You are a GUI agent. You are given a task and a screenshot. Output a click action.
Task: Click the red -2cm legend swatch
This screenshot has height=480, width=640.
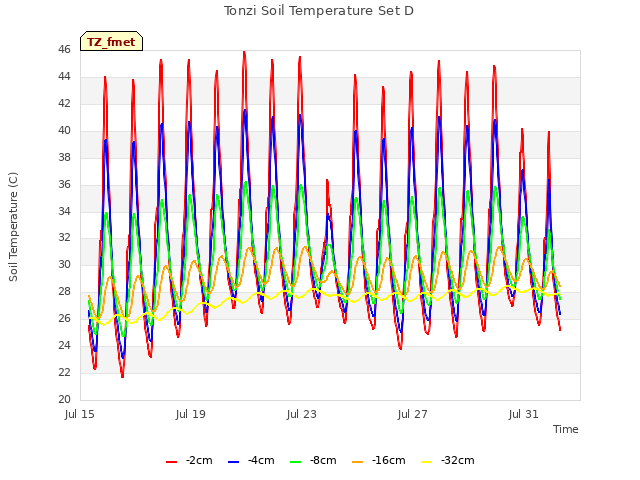tap(171, 462)
